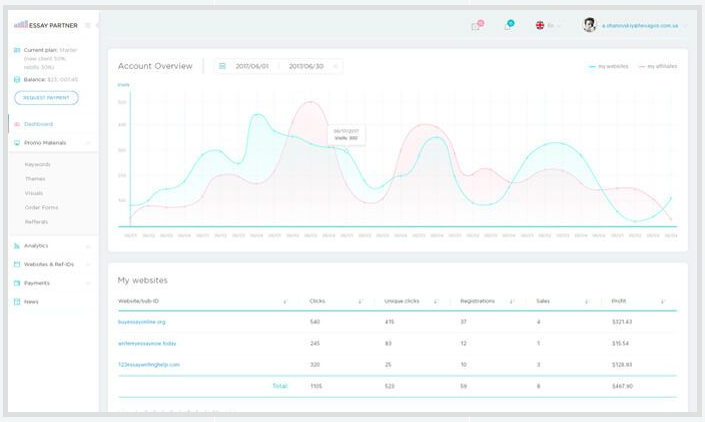The width and height of the screenshot is (705, 422).
Task: Select Dashboard in the sidebar
Action: tap(38, 124)
